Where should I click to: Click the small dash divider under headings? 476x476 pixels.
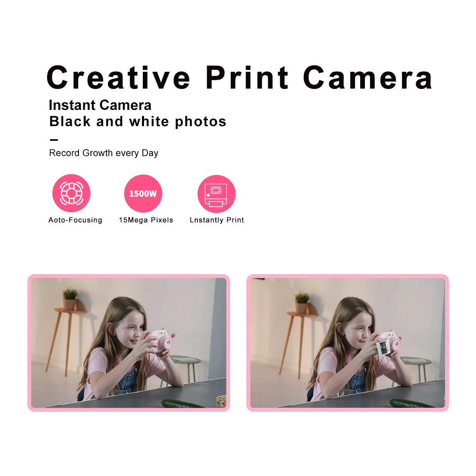[54, 140]
